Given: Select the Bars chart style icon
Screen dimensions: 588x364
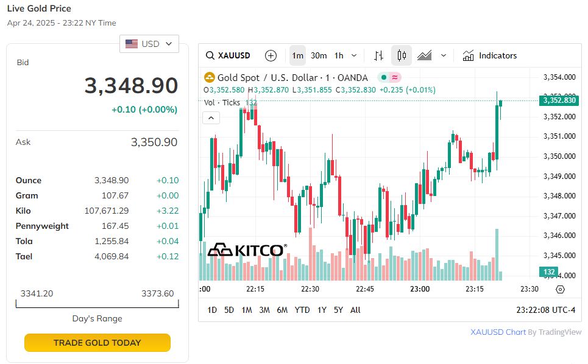Looking at the screenshot, I should click(378, 55).
